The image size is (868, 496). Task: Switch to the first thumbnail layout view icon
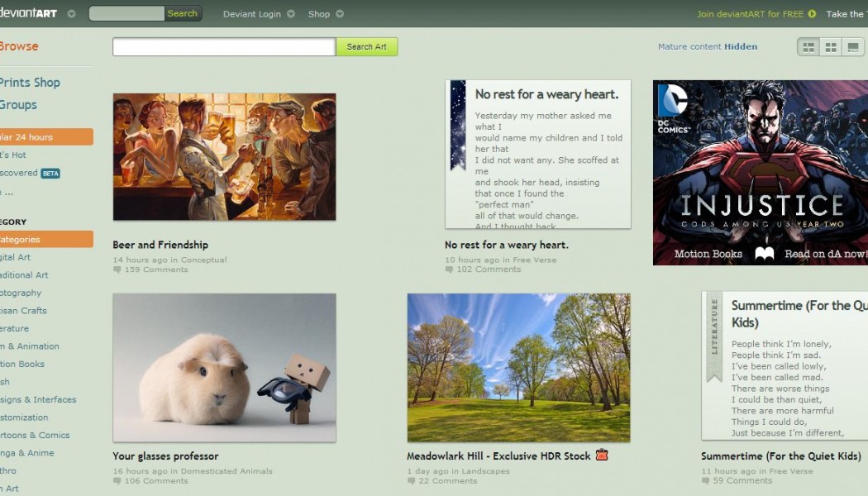808,47
